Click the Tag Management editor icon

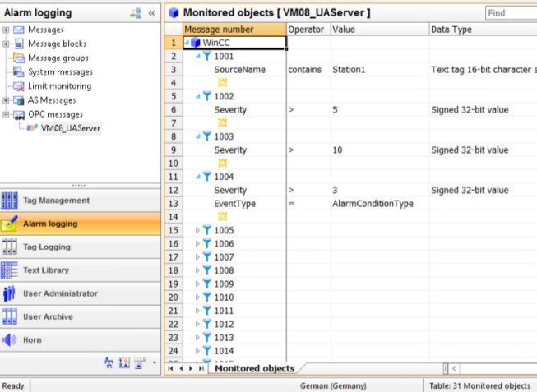pyautogui.click(x=9, y=201)
